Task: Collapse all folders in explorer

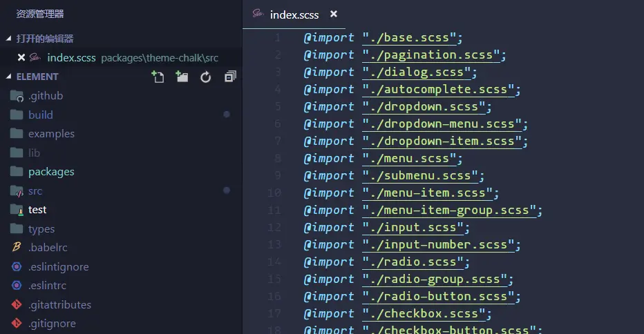Action: [x=230, y=77]
